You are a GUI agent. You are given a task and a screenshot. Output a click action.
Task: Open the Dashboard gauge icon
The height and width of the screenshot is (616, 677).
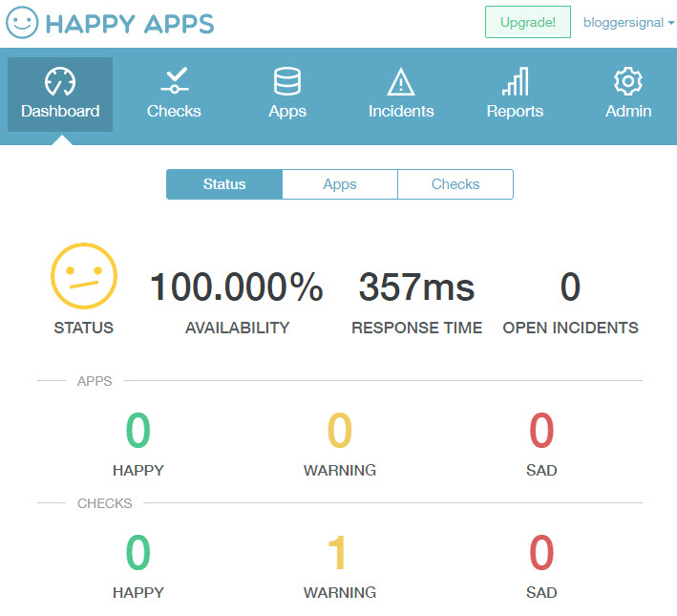[x=60, y=81]
